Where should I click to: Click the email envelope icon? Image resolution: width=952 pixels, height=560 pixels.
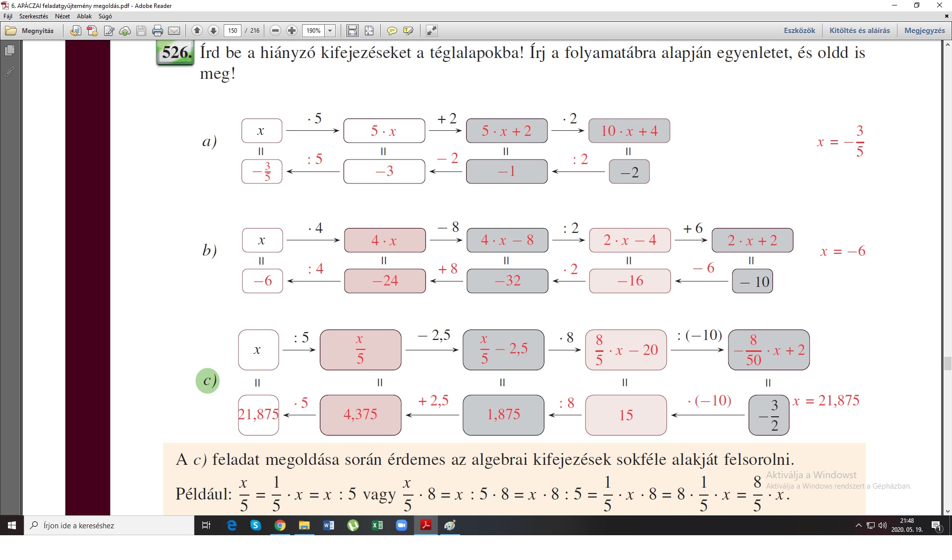(x=174, y=31)
